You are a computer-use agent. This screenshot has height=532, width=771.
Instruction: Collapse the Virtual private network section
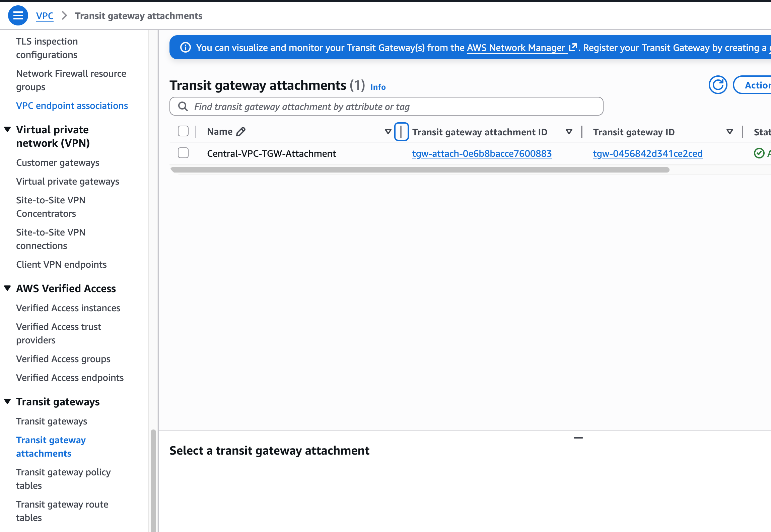coord(7,130)
